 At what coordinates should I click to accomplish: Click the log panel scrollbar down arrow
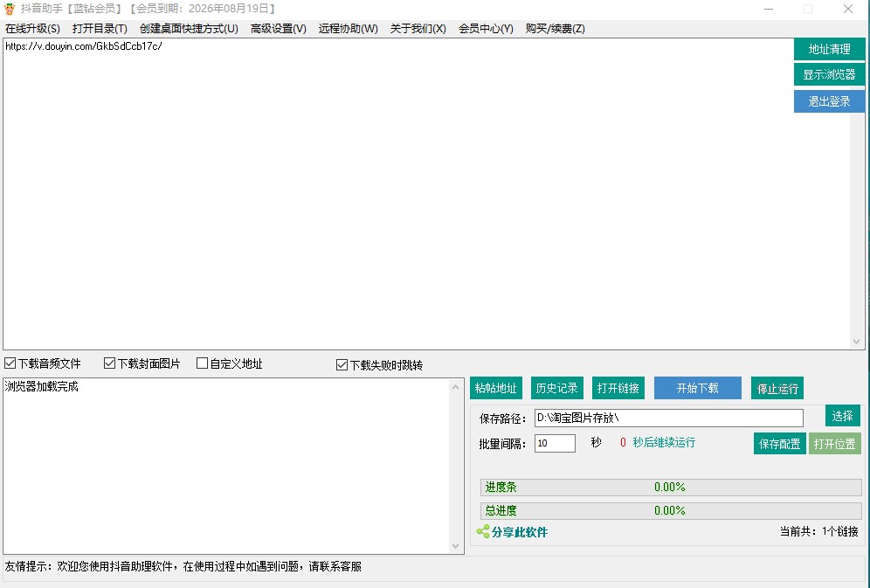456,546
